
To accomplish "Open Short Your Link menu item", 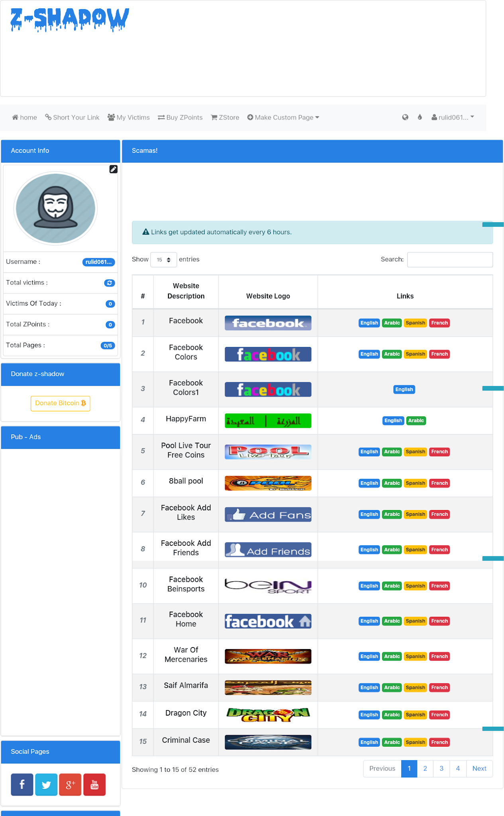I will tap(72, 118).
